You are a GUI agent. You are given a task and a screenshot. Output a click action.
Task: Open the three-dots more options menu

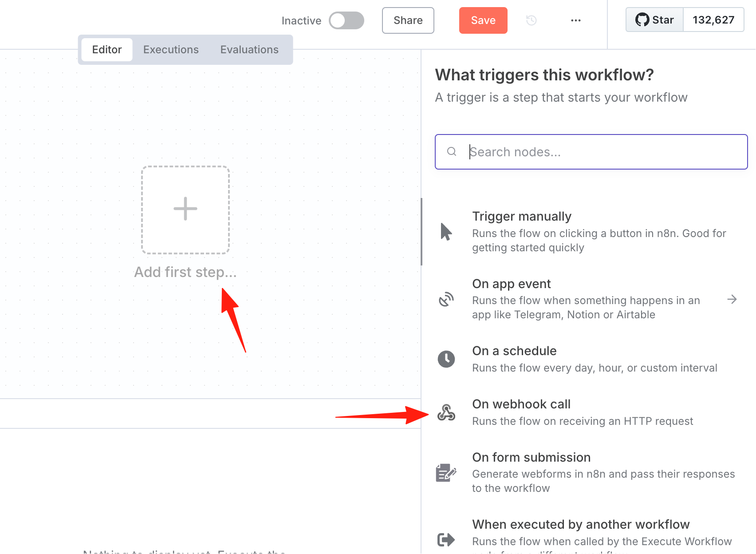pos(576,20)
